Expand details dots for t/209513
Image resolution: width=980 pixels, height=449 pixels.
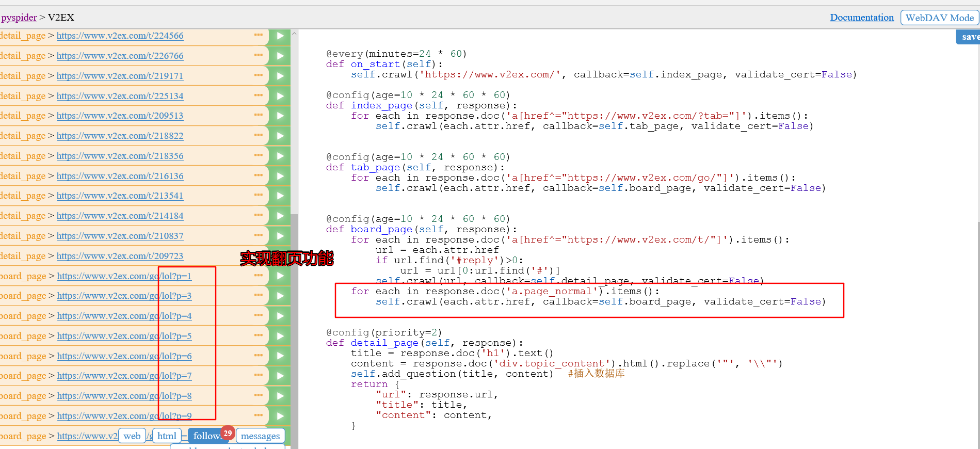(x=259, y=115)
